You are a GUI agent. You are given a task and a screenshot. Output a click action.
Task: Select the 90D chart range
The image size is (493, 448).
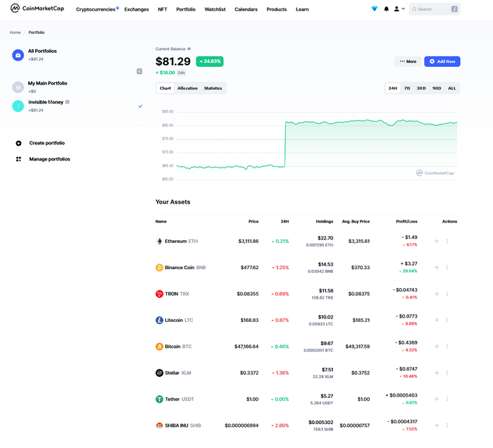tap(437, 88)
